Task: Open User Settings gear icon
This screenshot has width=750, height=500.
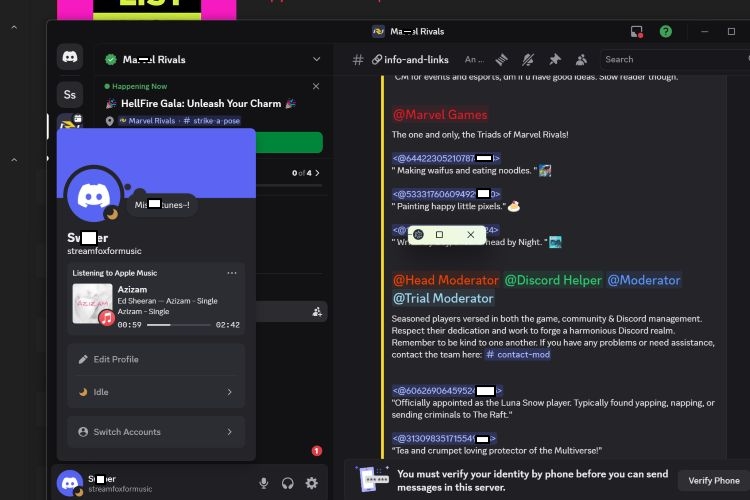Action: (x=312, y=483)
